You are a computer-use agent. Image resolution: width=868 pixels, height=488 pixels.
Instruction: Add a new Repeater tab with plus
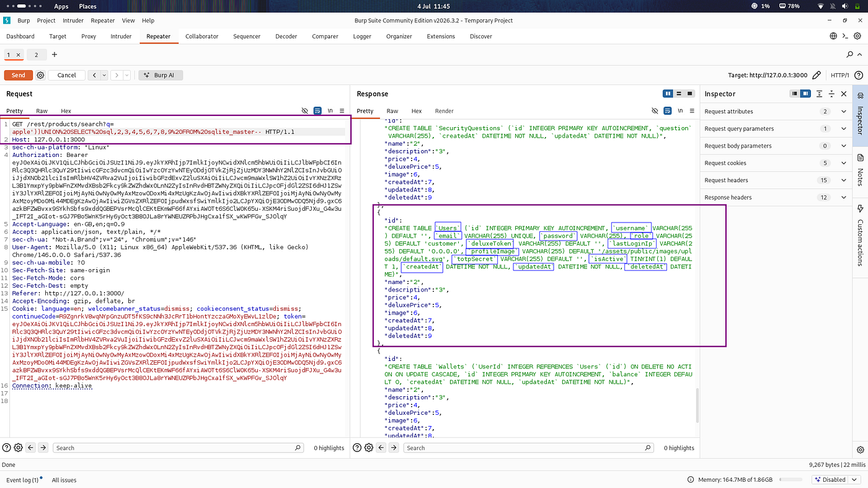click(55, 55)
